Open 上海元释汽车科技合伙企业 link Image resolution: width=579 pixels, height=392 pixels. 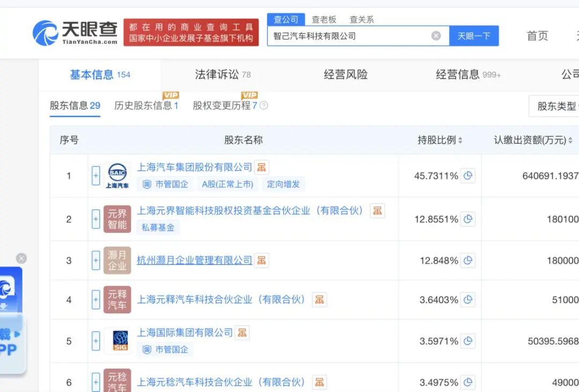tap(221, 299)
